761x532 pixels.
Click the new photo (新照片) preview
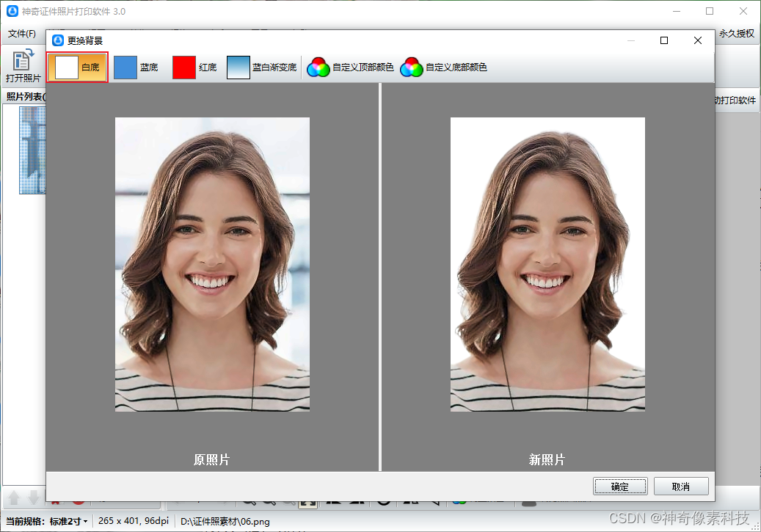[547, 265]
